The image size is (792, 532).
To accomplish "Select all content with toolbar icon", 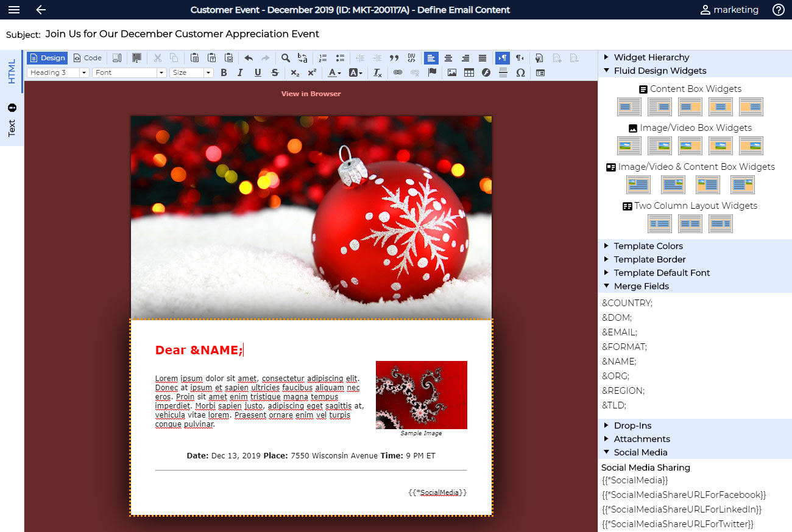I will pyautogui.click(x=136, y=58).
